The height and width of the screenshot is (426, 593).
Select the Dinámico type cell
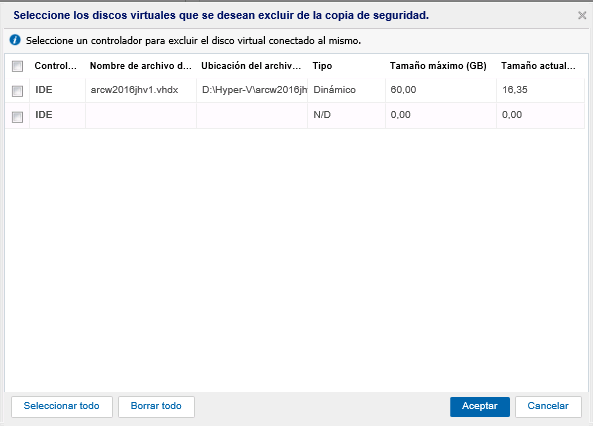click(346, 90)
